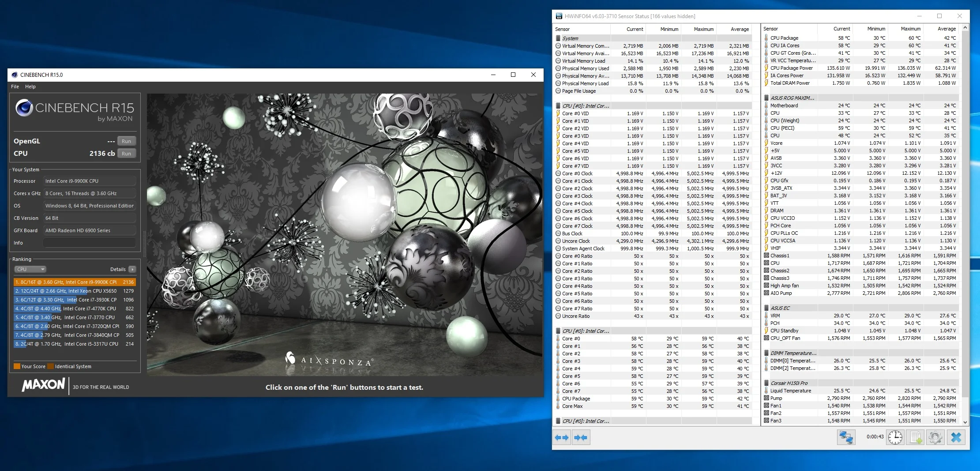Select the ASUS ROG MAXIM... sensor group header
The height and width of the screenshot is (471, 980).
(861, 98)
